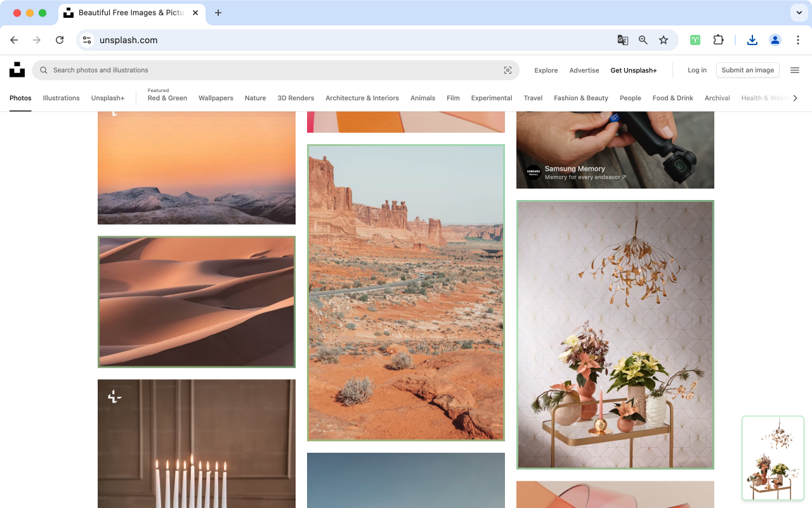Click the Unsplash logo home icon
Viewport: 812px width, 508px height.
[17, 70]
